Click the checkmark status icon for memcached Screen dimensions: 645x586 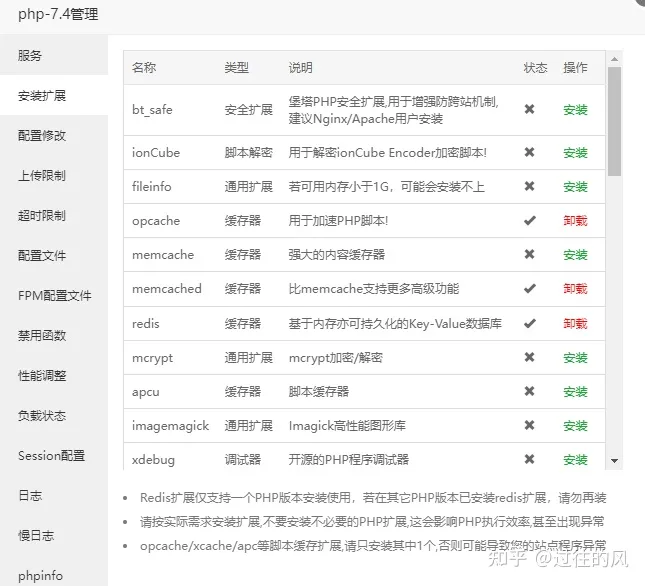[529, 288]
